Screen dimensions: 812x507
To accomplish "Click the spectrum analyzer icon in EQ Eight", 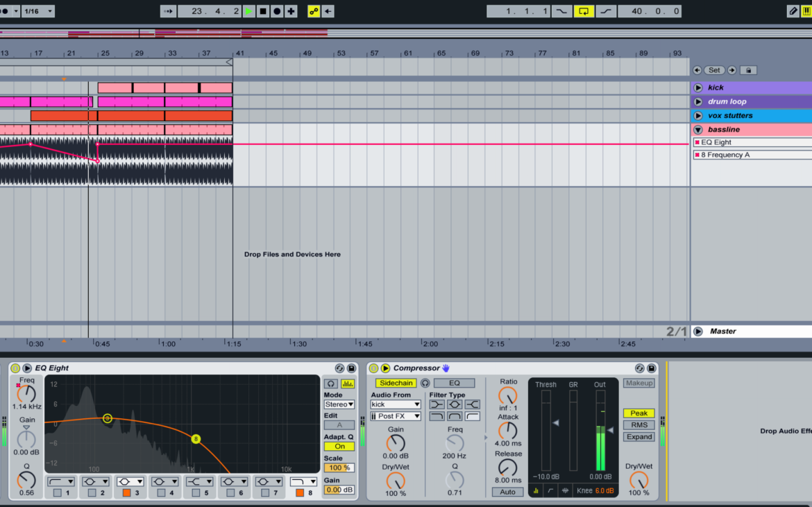I will [348, 383].
